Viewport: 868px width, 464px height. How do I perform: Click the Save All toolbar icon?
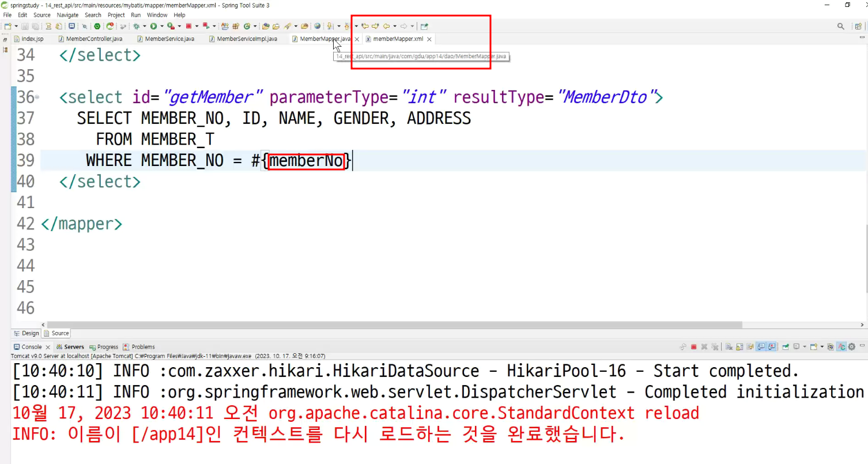[x=35, y=26]
